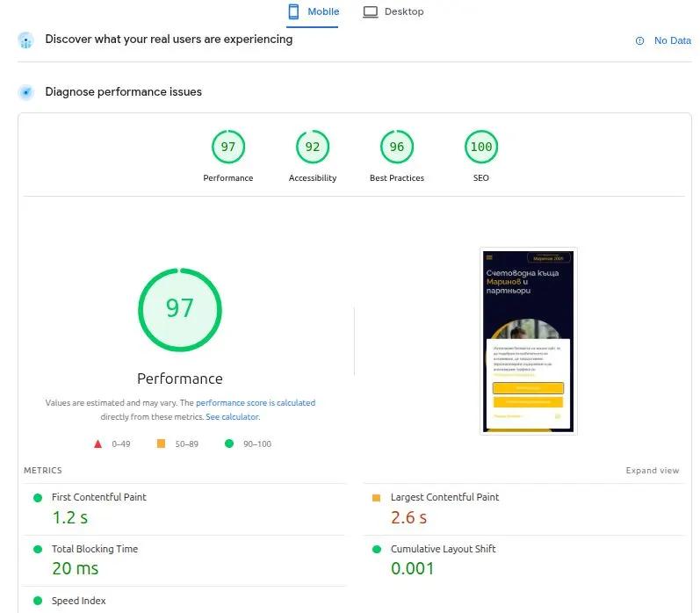Click First Contentful Paint metric label

click(x=99, y=497)
